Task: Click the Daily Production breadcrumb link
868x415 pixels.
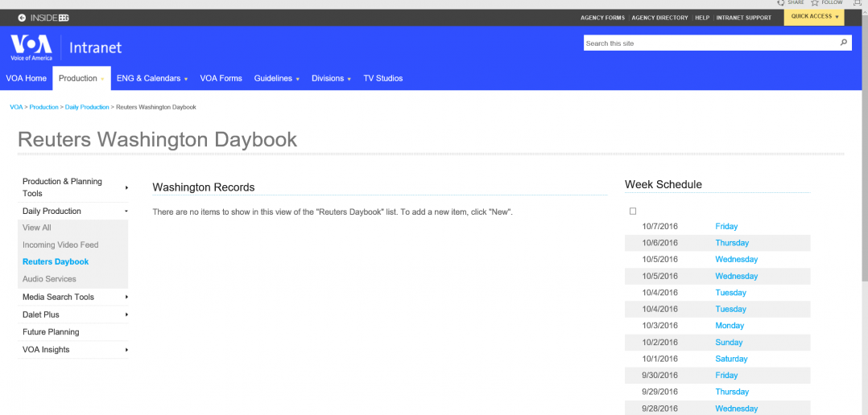Action: pos(87,107)
